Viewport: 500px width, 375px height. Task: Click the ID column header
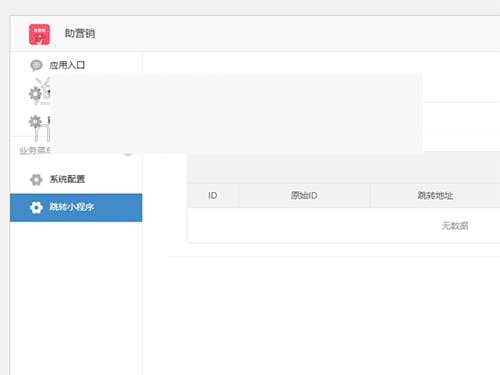[213, 195]
